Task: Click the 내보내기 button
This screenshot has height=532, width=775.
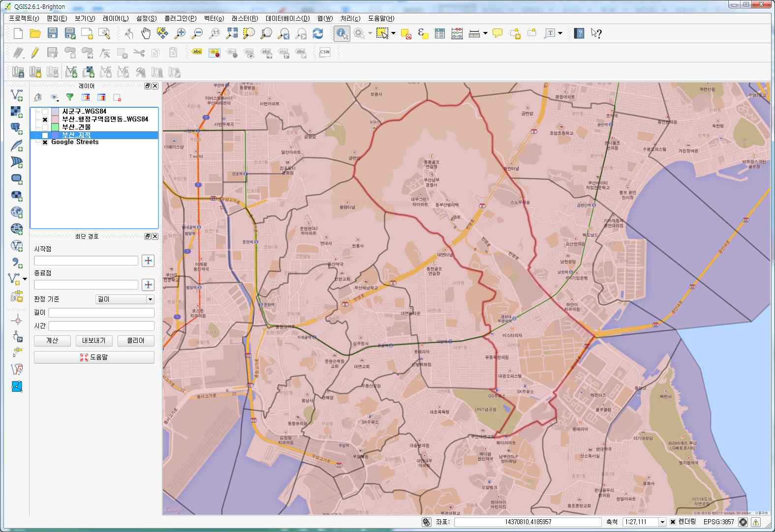Action: pos(94,341)
